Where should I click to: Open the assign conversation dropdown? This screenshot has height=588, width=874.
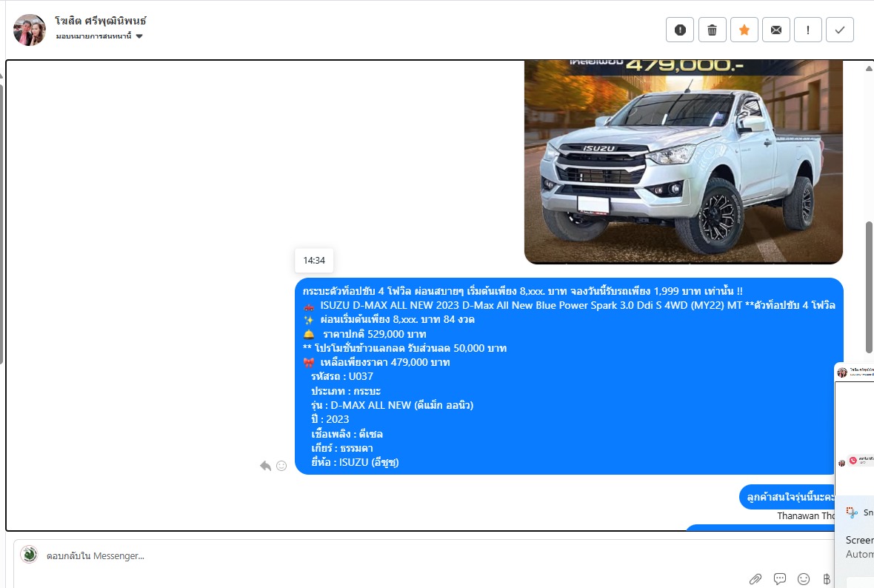pos(99,36)
